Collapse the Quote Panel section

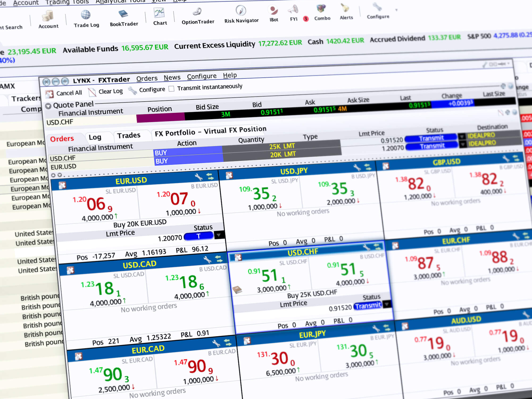click(x=48, y=106)
